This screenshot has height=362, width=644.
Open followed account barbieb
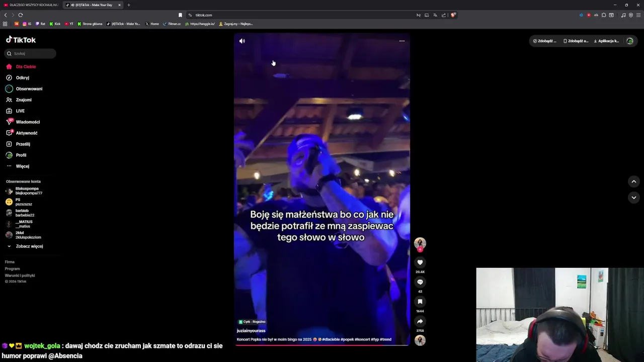pyautogui.click(x=20, y=213)
